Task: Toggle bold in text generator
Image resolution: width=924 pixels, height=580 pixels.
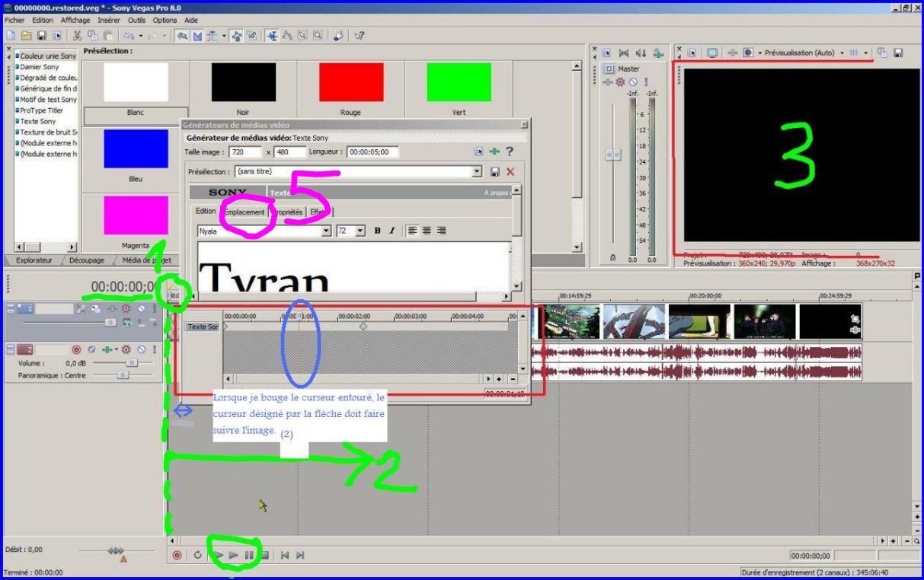Action: (x=377, y=231)
